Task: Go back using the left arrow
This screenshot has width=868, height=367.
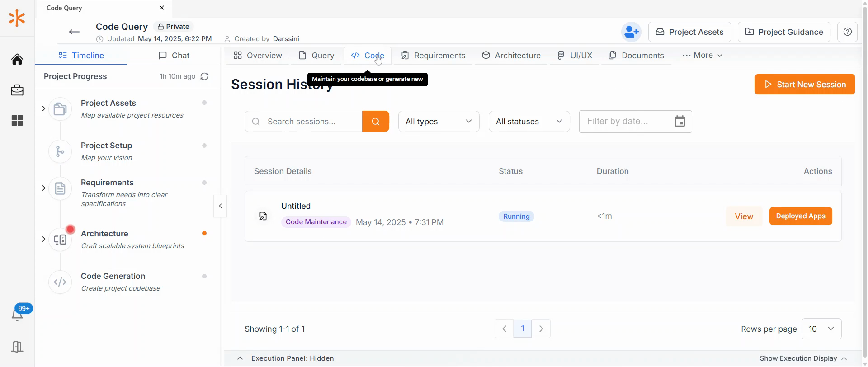Action: [75, 32]
